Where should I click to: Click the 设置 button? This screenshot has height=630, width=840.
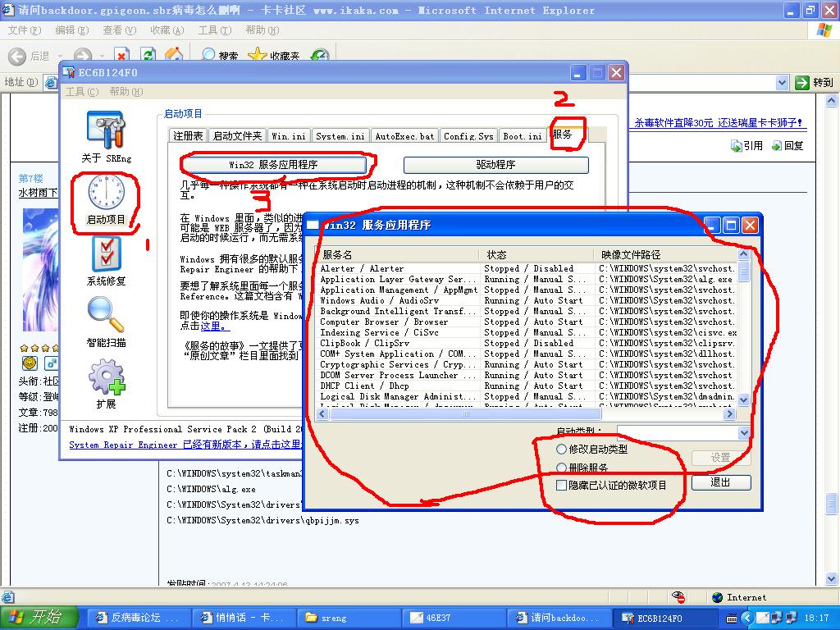[x=721, y=458]
